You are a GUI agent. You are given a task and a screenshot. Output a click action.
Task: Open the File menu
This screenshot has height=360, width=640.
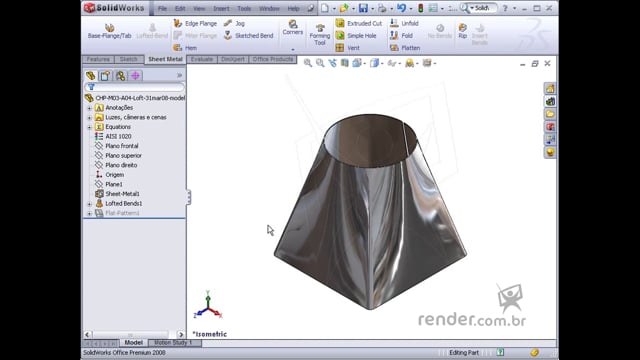click(162, 8)
